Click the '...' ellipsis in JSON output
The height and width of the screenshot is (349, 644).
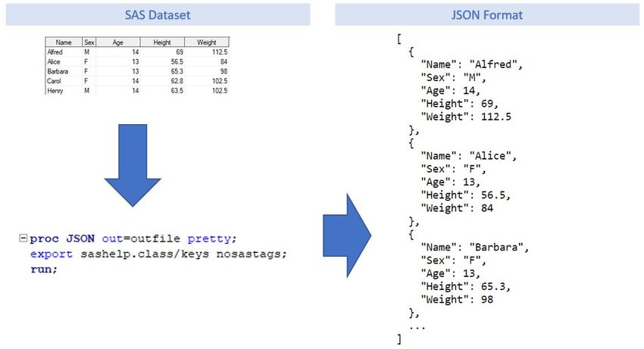[x=417, y=328]
